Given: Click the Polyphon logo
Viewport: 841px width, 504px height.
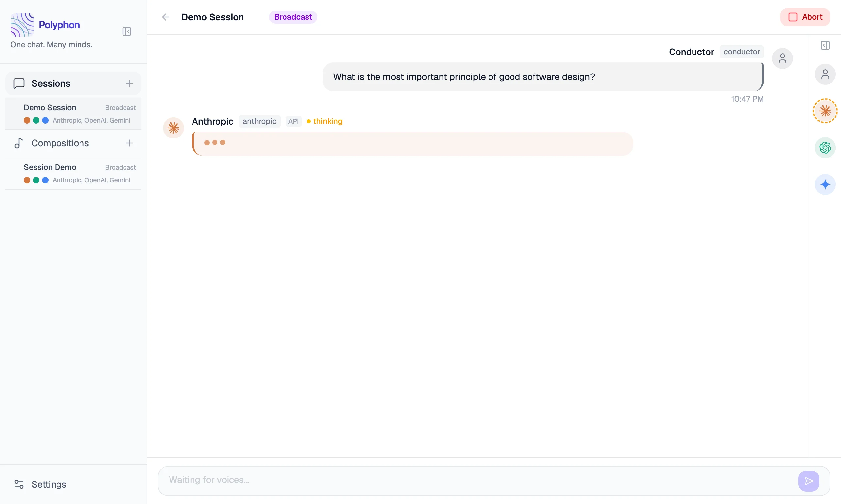Looking at the screenshot, I should (22, 25).
